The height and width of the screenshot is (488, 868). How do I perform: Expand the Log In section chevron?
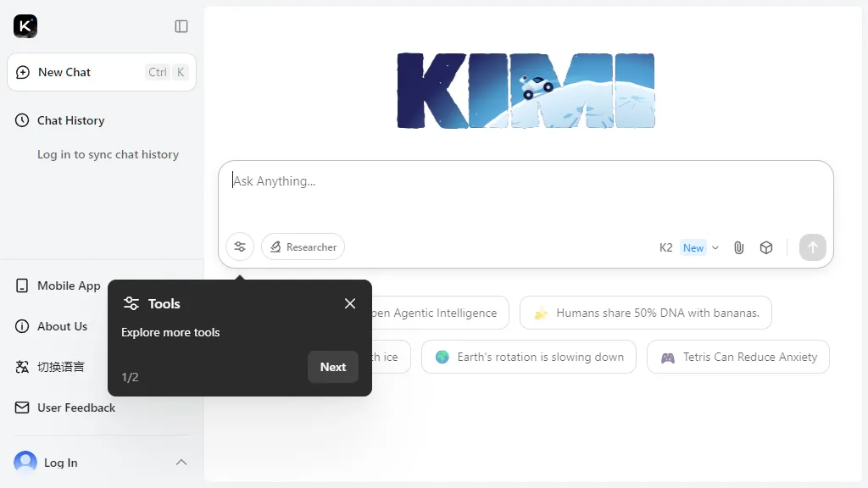181,463
